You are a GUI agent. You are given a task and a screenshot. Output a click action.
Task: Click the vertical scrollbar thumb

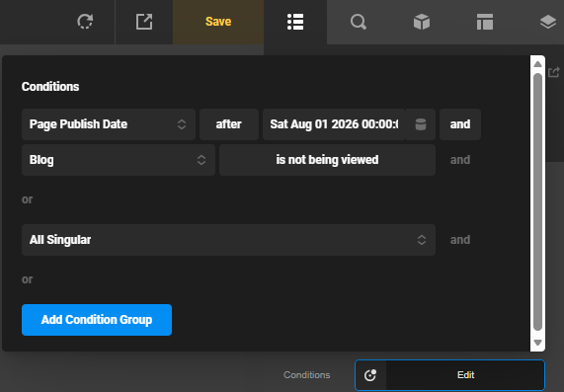tap(537, 201)
